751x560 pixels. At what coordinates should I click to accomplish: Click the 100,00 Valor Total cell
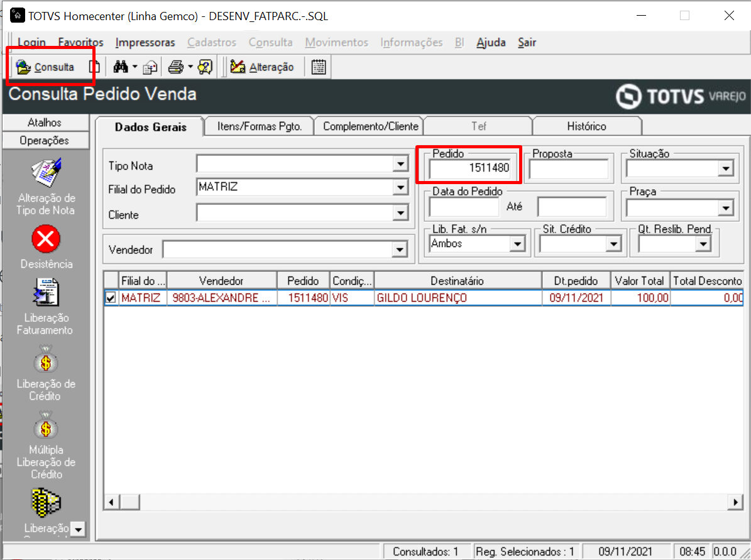coord(640,298)
